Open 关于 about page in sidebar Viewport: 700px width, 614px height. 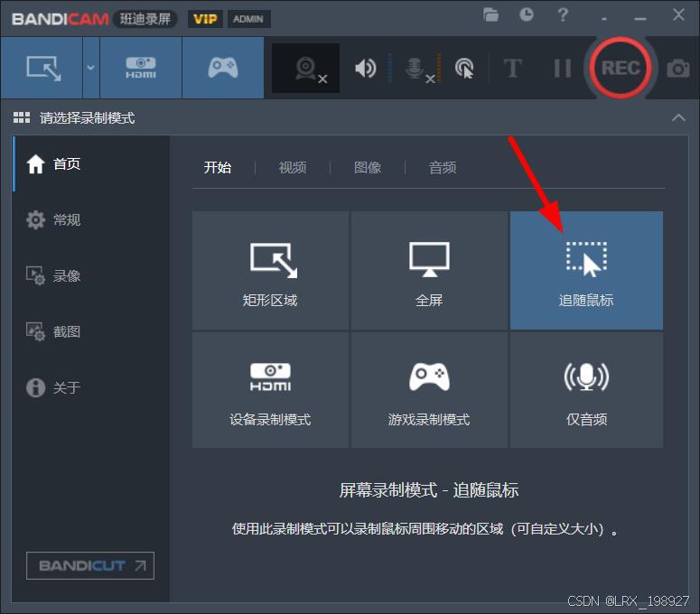click(x=91, y=387)
